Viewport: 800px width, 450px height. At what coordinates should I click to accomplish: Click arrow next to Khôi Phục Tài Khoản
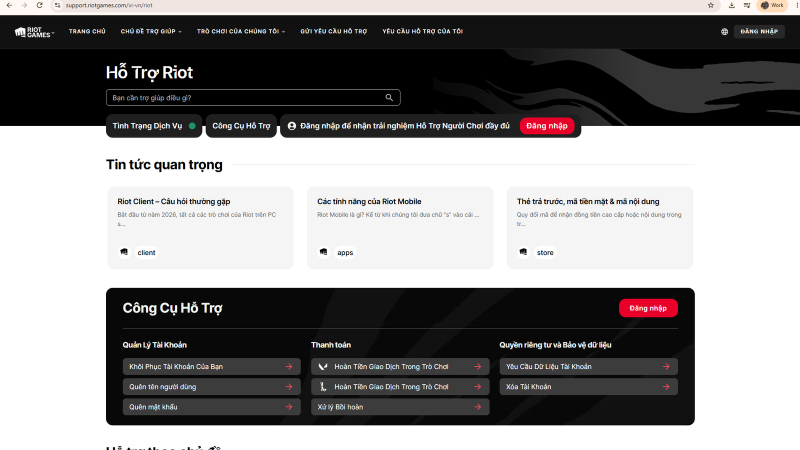[x=289, y=366]
